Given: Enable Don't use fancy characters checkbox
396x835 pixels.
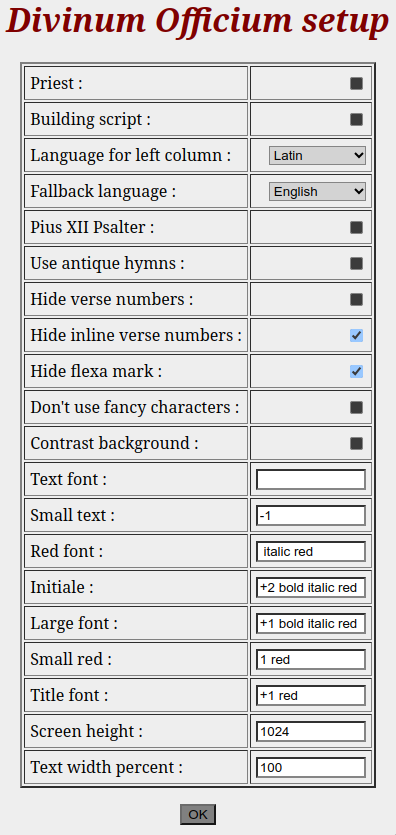Looking at the screenshot, I should [357, 407].
